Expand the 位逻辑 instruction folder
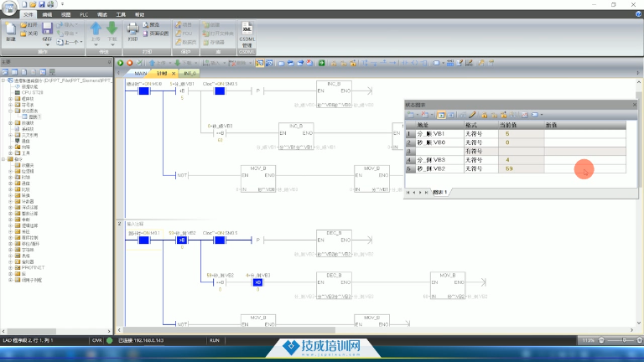This screenshot has width=644, height=362. pyautogui.click(x=11, y=171)
